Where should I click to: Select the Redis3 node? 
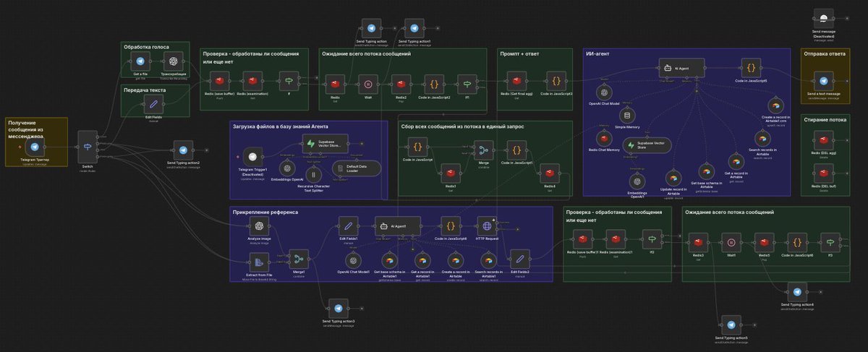tap(698, 242)
